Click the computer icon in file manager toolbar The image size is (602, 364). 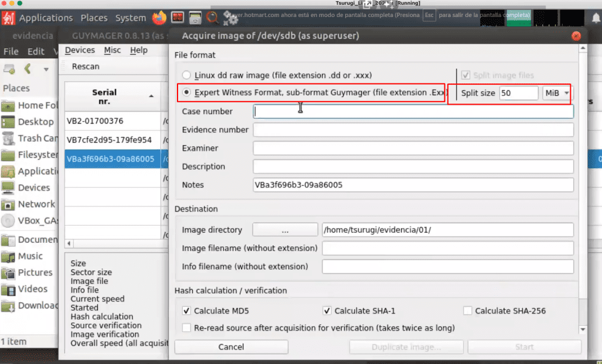point(9,69)
